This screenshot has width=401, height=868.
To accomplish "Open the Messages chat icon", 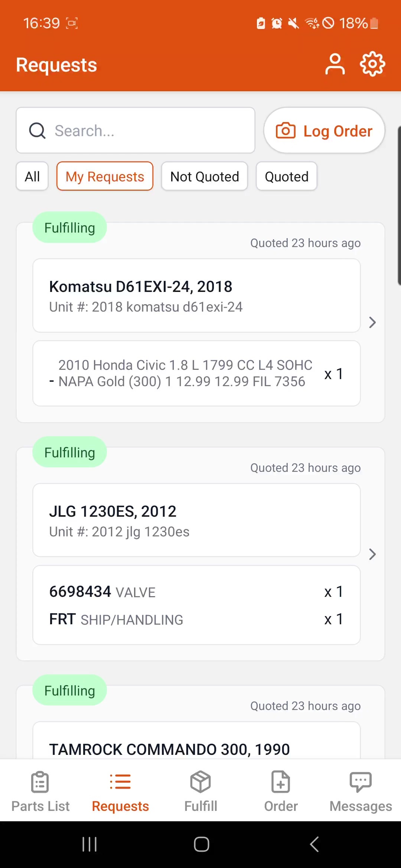I will pyautogui.click(x=361, y=782).
